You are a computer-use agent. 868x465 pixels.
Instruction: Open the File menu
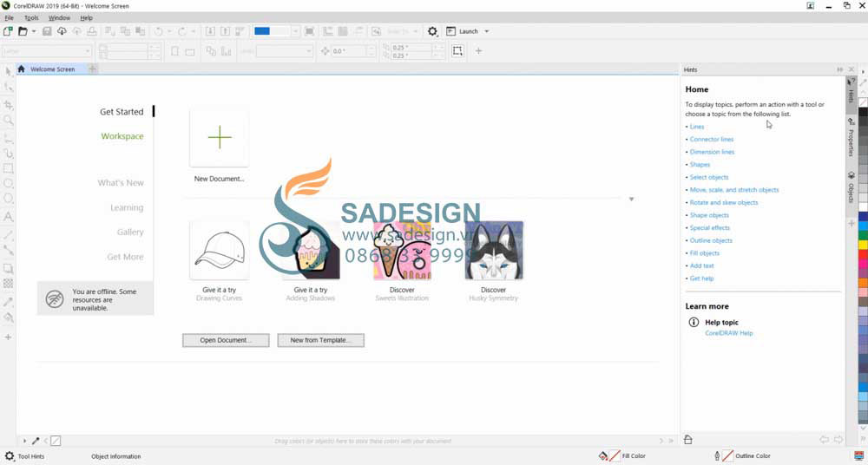click(9, 18)
